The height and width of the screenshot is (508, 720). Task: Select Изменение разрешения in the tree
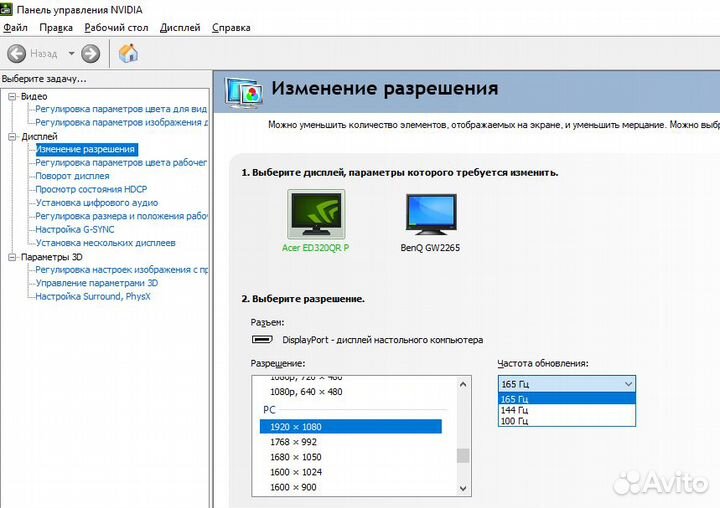pyautogui.click(x=86, y=149)
